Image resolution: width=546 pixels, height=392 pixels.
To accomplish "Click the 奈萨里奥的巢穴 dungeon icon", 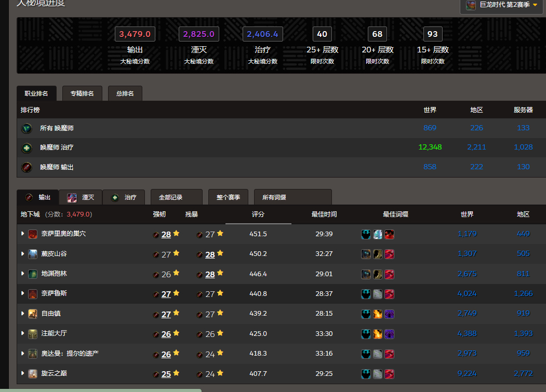I will [x=33, y=234].
